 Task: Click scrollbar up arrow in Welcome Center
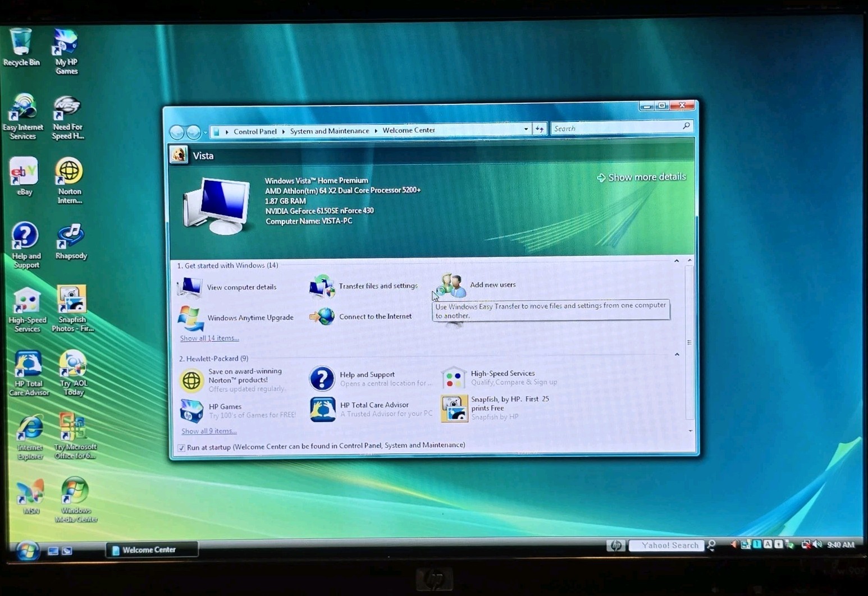(689, 261)
